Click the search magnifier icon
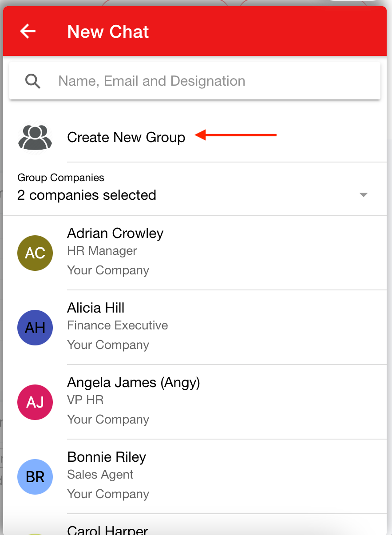Image resolution: width=392 pixels, height=535 pixels. coord(33,81)
